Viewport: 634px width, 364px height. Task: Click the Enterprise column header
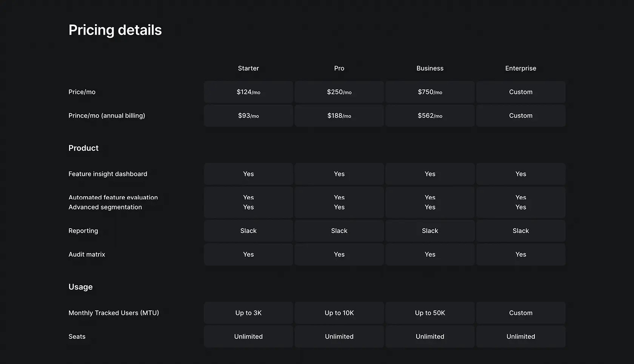521,68
